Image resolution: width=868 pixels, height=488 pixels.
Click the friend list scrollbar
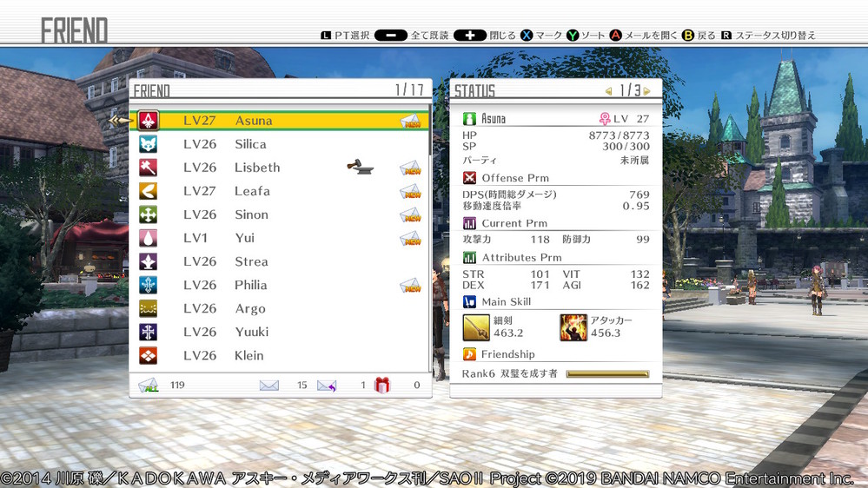point(429,130)
